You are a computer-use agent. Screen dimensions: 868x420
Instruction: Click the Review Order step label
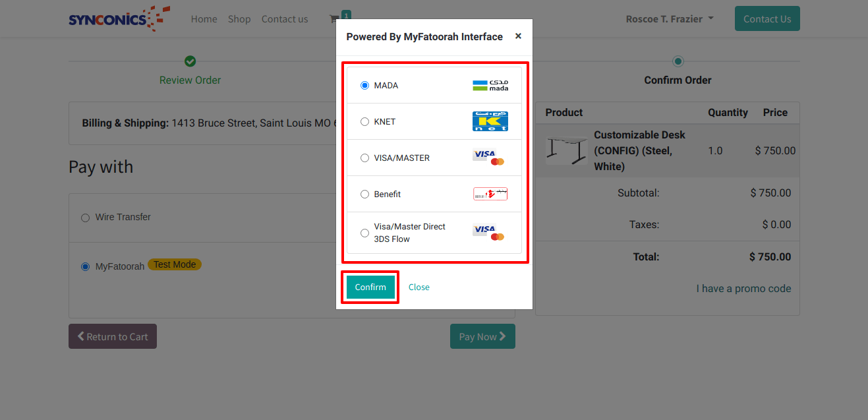coord(190,80)
